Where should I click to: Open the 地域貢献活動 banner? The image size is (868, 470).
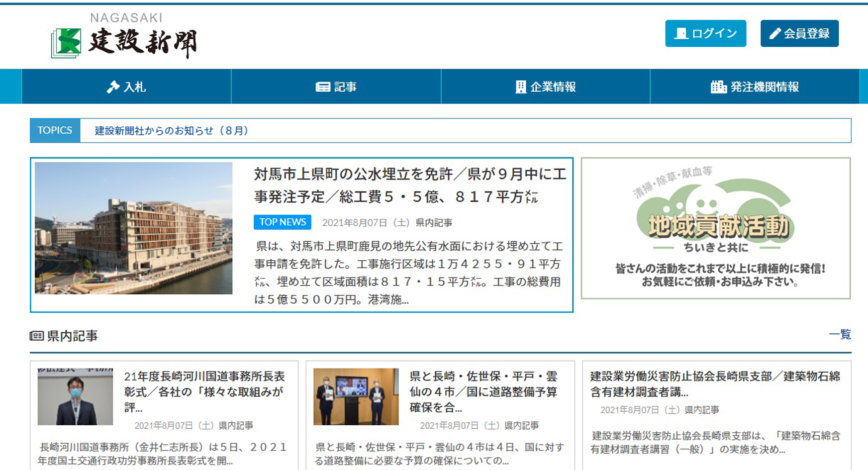click(716, 228)
